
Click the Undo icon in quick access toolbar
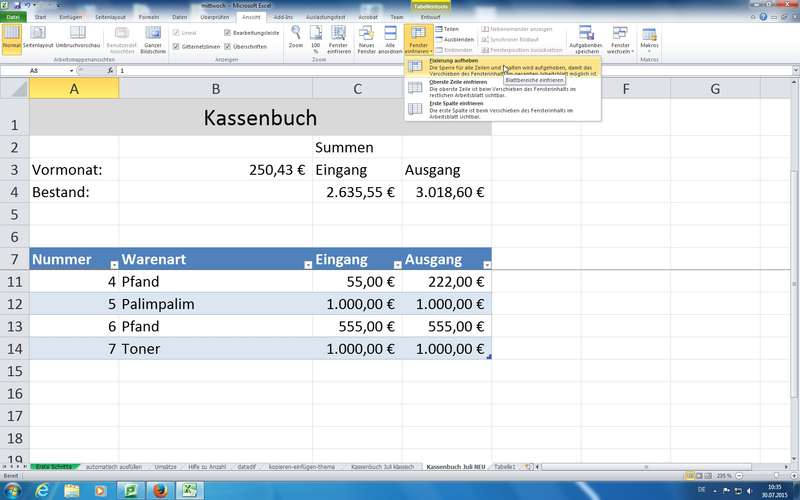pyautogui.click(x=28, y=5)
